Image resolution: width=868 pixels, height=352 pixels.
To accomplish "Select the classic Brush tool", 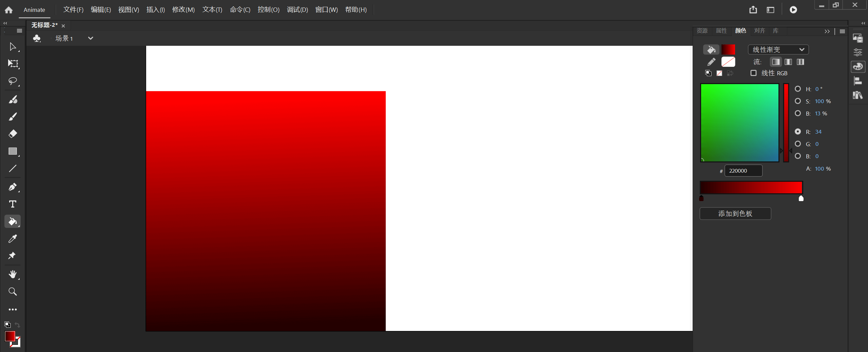I will tap(13, 117).
